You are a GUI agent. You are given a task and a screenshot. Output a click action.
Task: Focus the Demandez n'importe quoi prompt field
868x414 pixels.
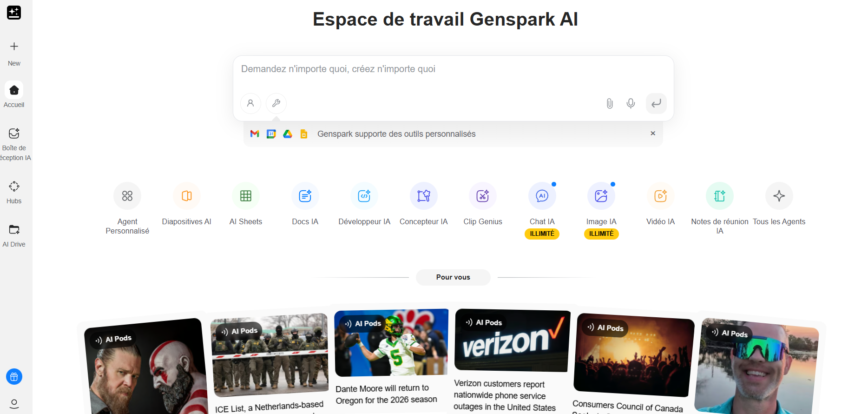point(453,70)
